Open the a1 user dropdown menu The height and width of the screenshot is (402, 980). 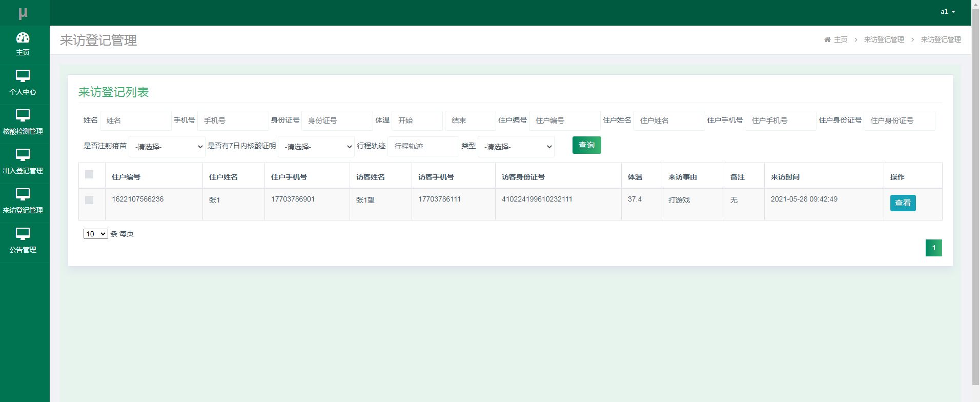948,11
